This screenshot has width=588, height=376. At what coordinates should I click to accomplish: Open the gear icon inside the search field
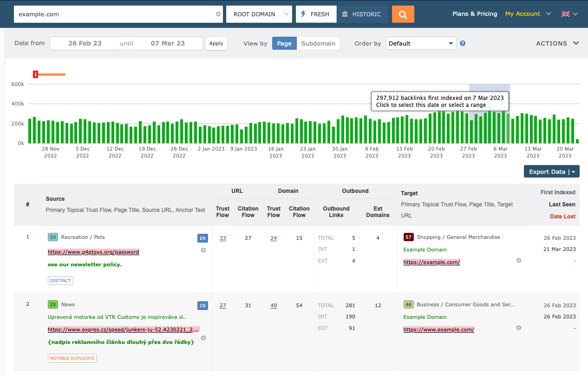[x=217, y=14]
